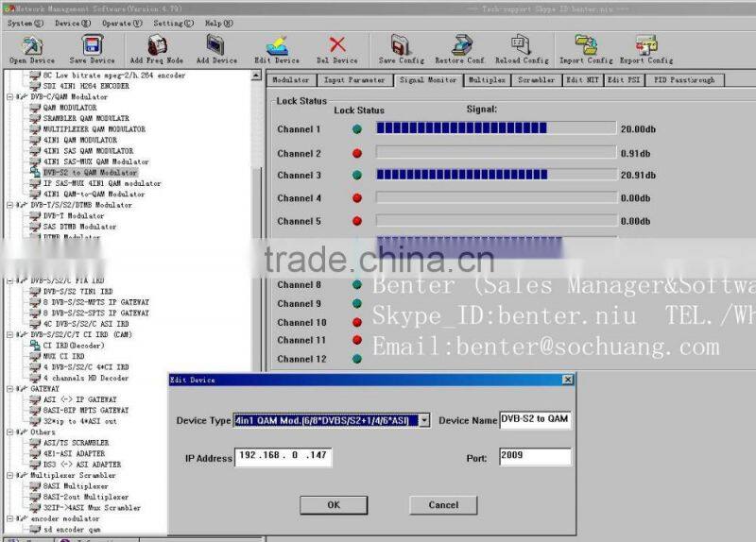
Task: Click the Add Device toolbar icon
Action: pyautogui.click(x=215, y=44)
